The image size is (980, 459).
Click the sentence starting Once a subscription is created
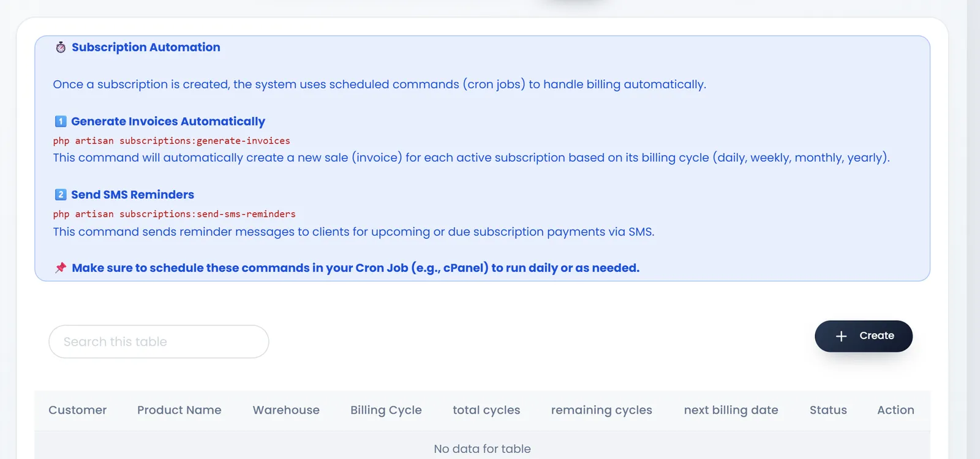click(x=380, y=84)
